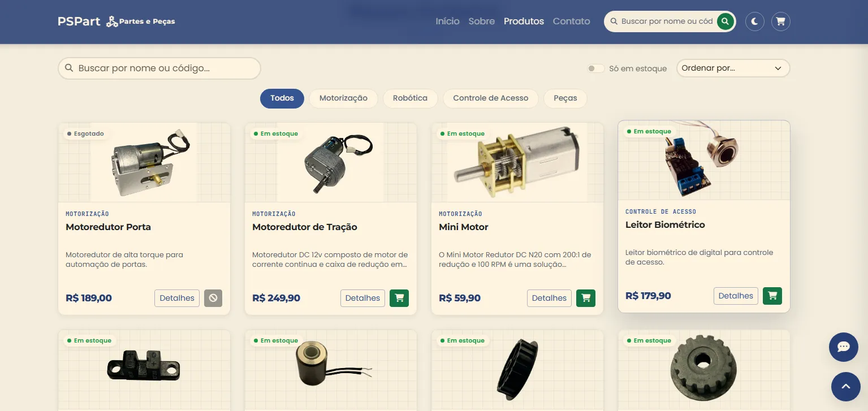The image size is (868, 411).
Task: Click the Motoredutor Porta title
Action: point(108,227)
